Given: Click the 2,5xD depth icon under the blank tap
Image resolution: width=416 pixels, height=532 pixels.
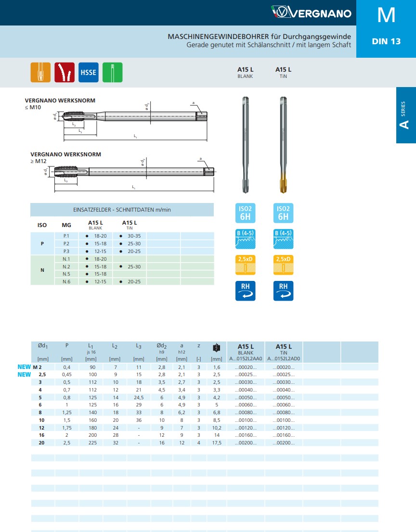Looking at the screenshot, I should (245, 265).
